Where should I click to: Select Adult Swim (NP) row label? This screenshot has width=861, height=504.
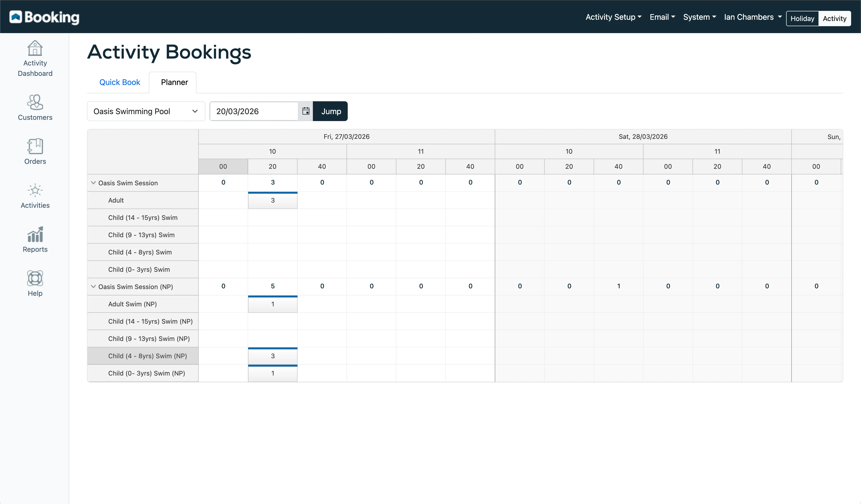click(143, 304)
